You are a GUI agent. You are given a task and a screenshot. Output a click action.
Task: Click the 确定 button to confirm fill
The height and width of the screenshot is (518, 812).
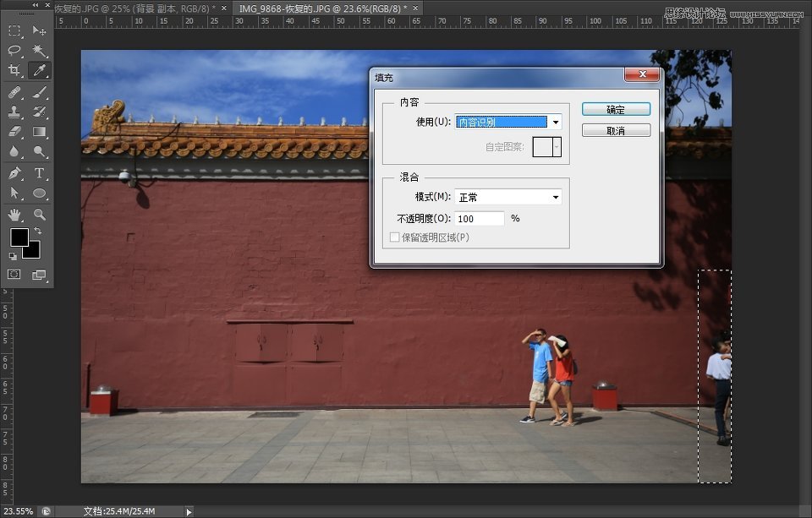tap(616, 108)
